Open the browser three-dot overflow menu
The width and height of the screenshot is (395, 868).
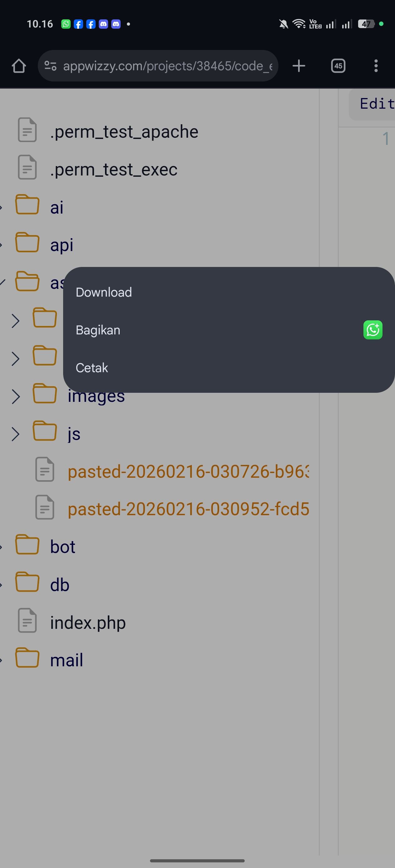376,66
